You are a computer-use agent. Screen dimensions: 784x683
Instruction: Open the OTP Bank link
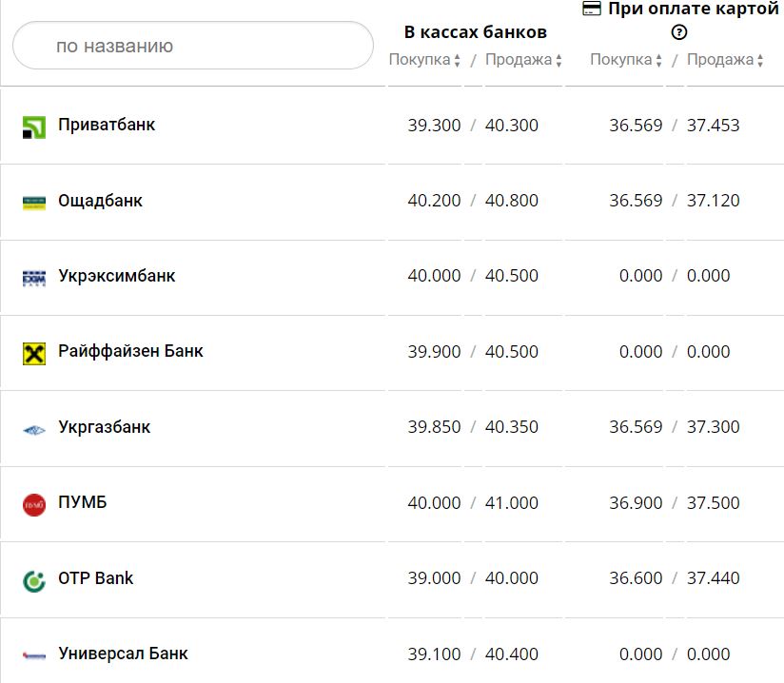pyautogui.click(x=95, y=578)
